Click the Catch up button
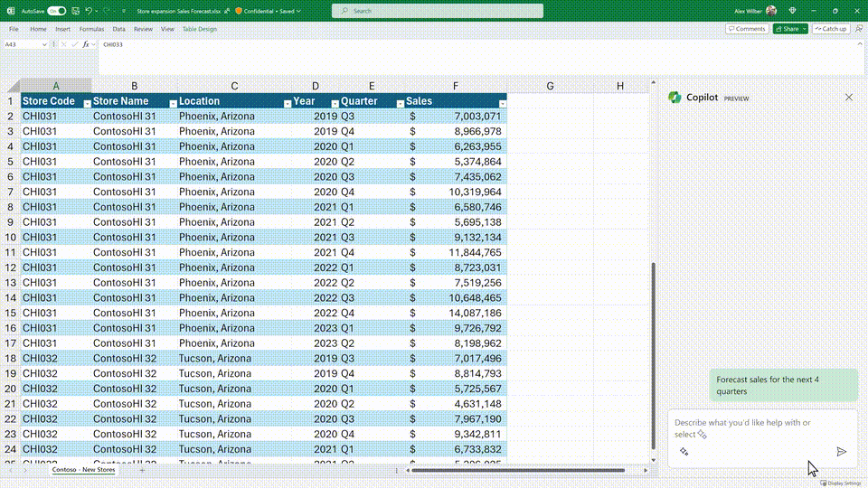 (x=831, y=29)
